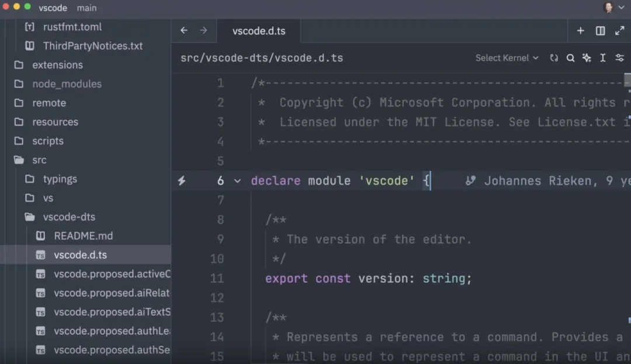Click 'The version of the editor.' comment
Viewport: 631px width, 364px height.
379,240
